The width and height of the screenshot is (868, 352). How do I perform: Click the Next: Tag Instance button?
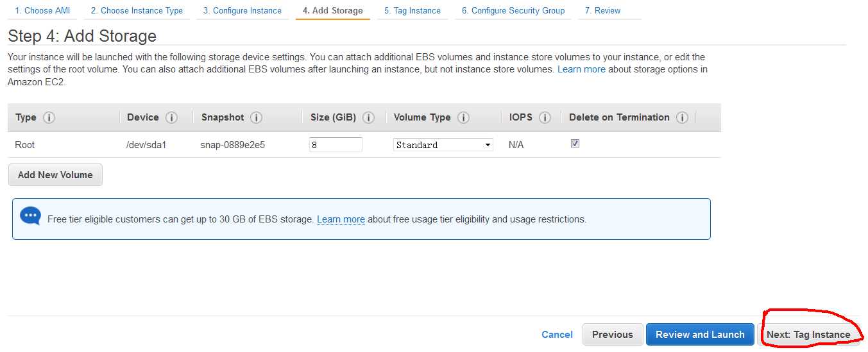click(808, 335)
